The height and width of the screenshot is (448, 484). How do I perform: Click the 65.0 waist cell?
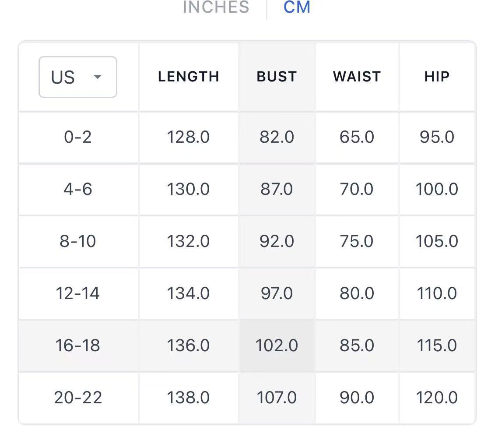pos(357,137)
